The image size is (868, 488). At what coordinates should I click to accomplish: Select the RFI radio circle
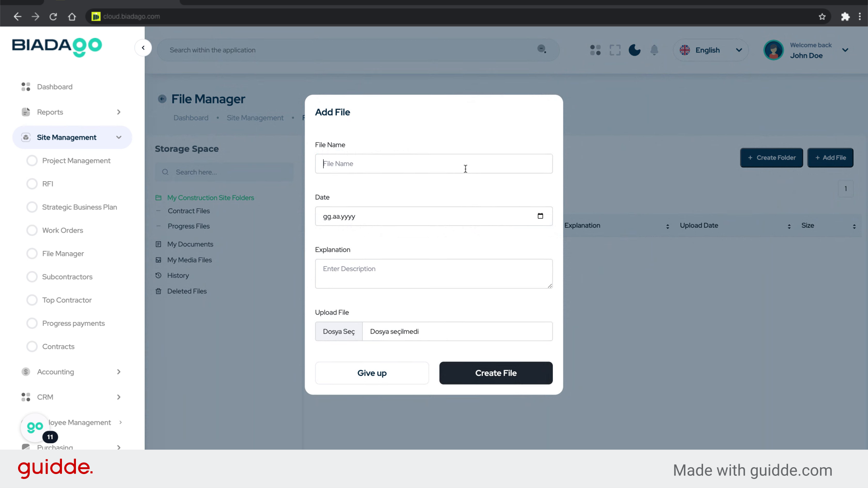click(32, 184)
